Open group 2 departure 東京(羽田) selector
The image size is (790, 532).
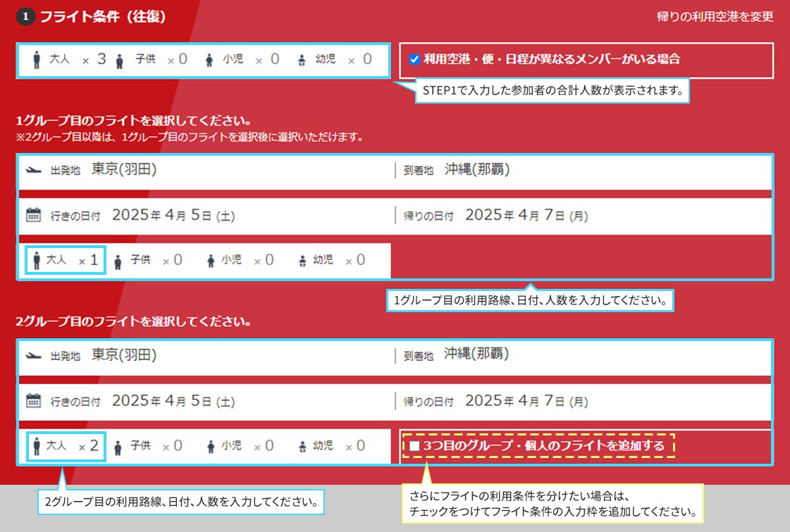[124, 356]
